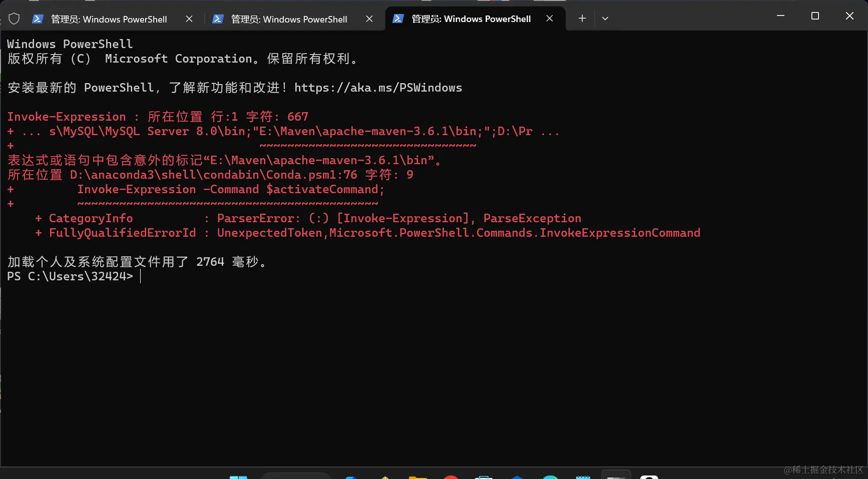
Task: Expand the new-tab profile dropdown chevron
Action: [x=605, y=19]
